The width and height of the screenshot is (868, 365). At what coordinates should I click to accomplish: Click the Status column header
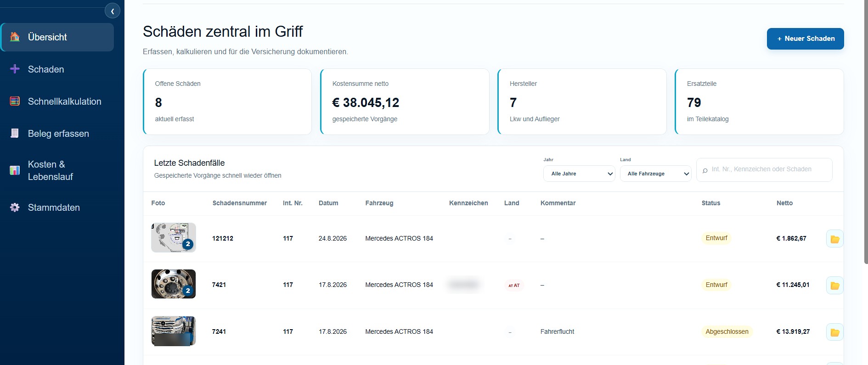[x=711, y=203]
